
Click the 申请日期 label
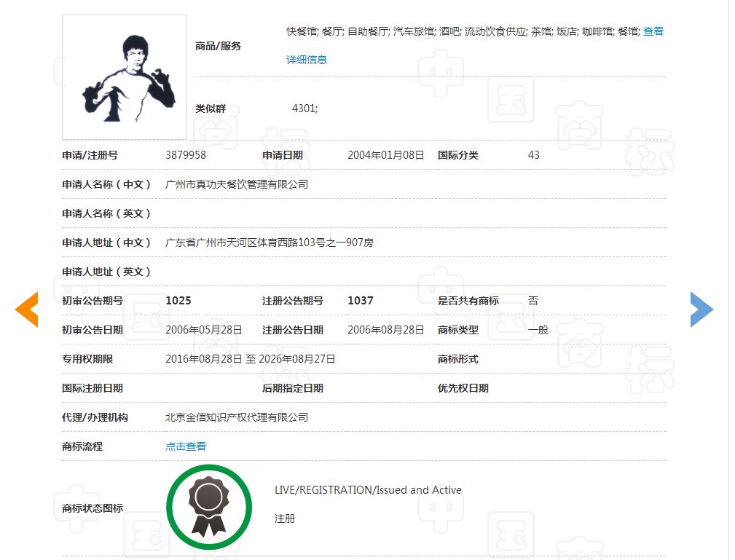tap(282, 155)
